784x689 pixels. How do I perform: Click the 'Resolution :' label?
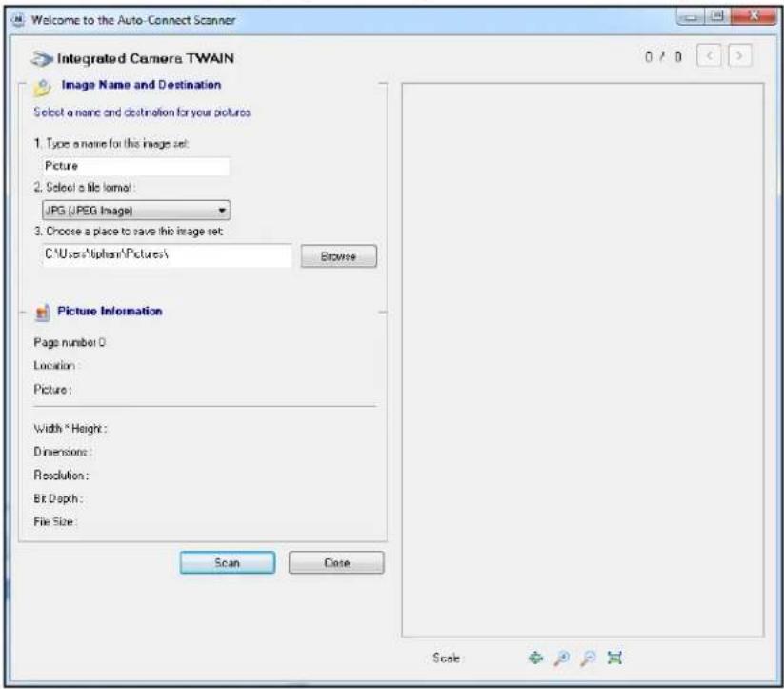tap(61, 476)
